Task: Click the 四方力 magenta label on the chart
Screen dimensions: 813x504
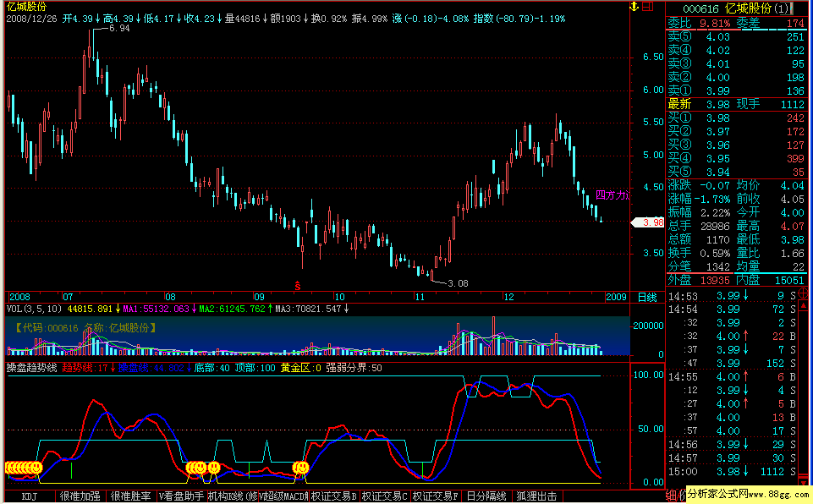Action: click(x=612, y=195)
